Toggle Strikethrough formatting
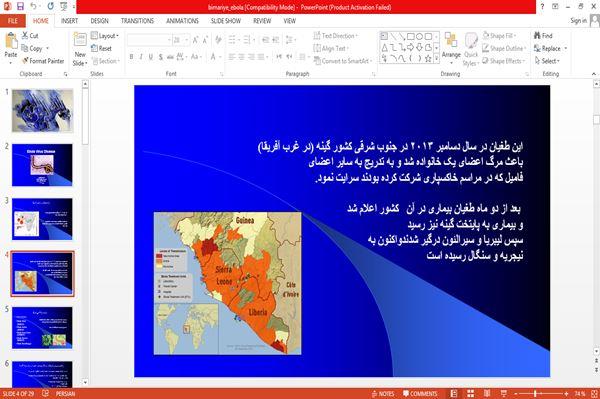 (x=170, y=57)
